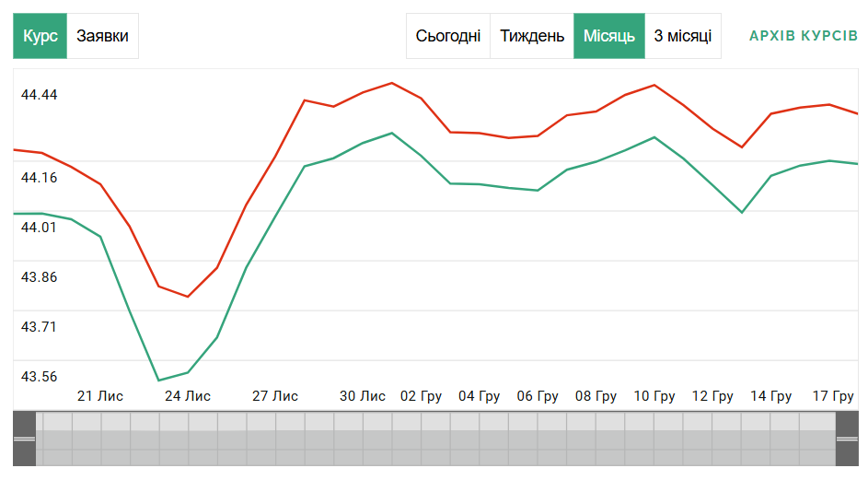This screenshot has height=480, width=868.
Task: Click the green line's lowest point near 24 Лис
Action: click(x=159, y=380)
